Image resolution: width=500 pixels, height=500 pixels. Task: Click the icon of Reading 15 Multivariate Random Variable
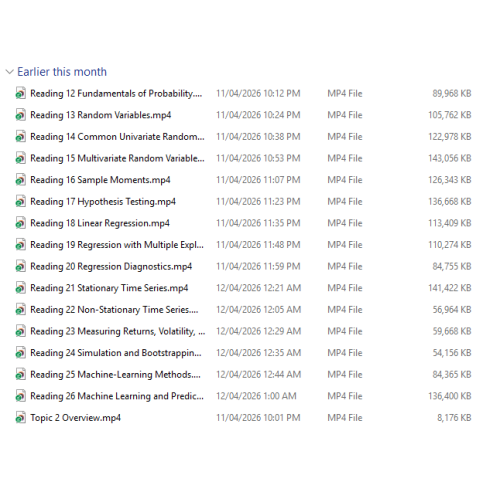(x=20, y=158)
